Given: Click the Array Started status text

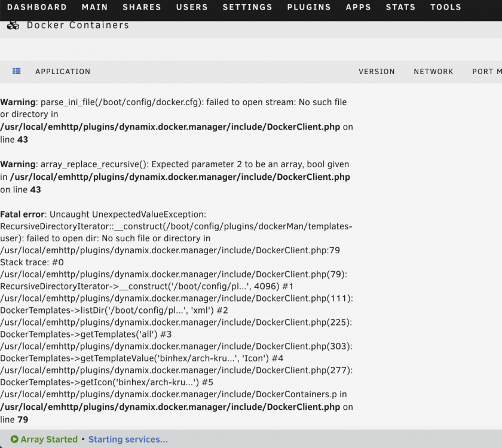Looking at the screenshot, I should (49, 440).
